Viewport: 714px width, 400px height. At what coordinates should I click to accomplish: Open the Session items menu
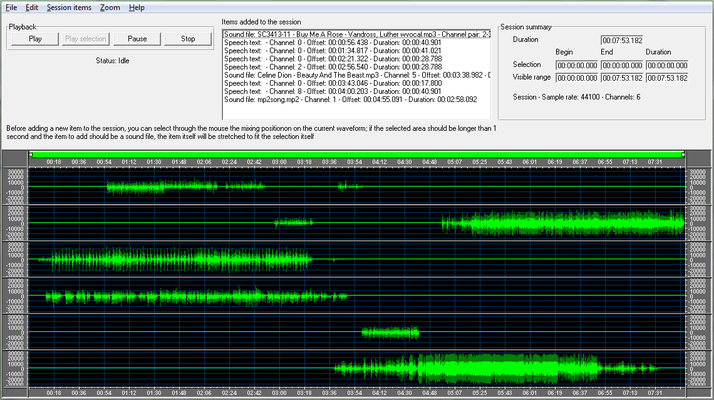69,7
